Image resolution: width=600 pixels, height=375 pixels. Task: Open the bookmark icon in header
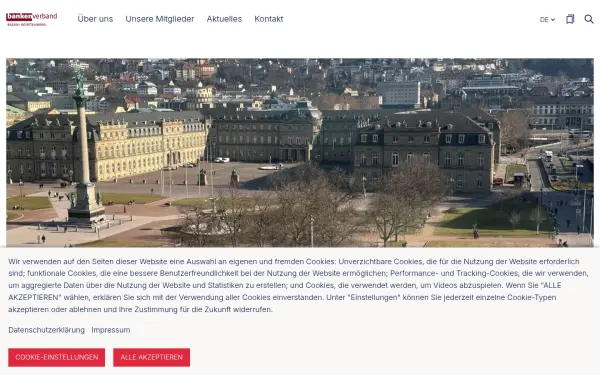pos(570,19)
